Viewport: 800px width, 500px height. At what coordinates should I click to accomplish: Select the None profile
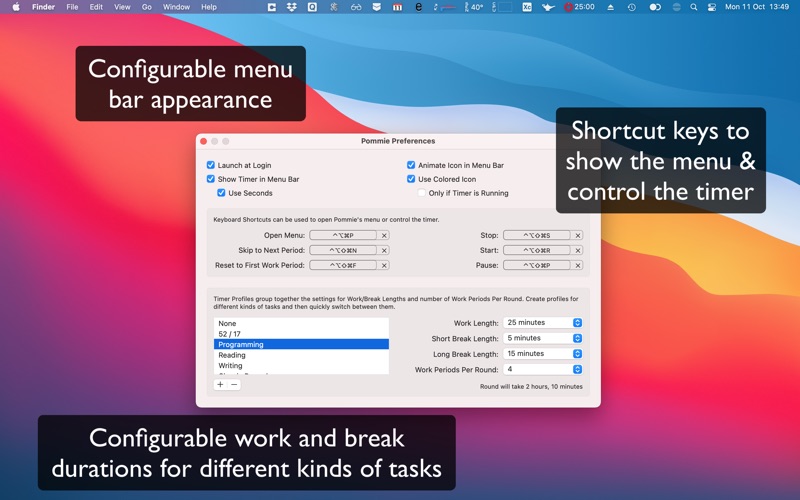pos(301,323)
